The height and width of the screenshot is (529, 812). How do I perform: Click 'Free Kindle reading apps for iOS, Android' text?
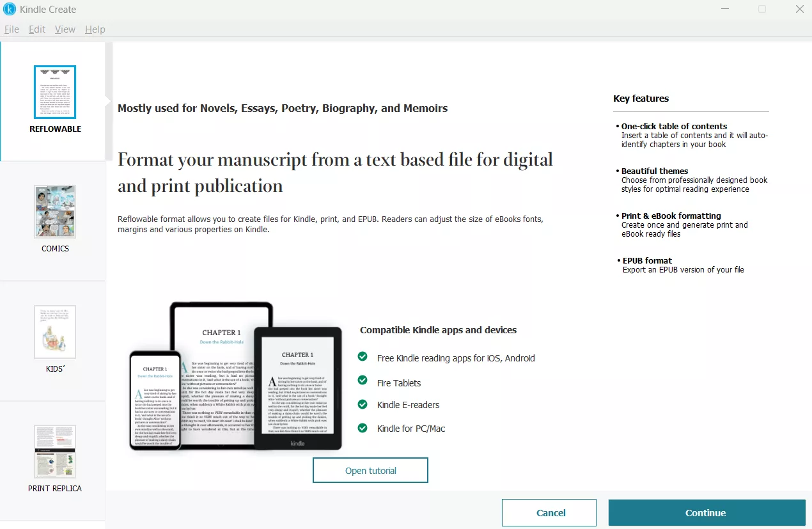456,358
